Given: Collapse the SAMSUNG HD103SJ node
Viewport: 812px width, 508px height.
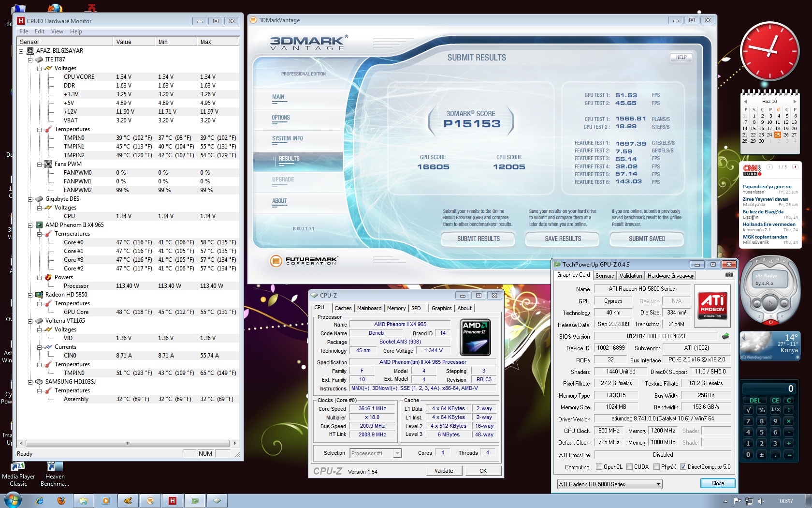Looking at the screenshot, I should tap(30, 382).
